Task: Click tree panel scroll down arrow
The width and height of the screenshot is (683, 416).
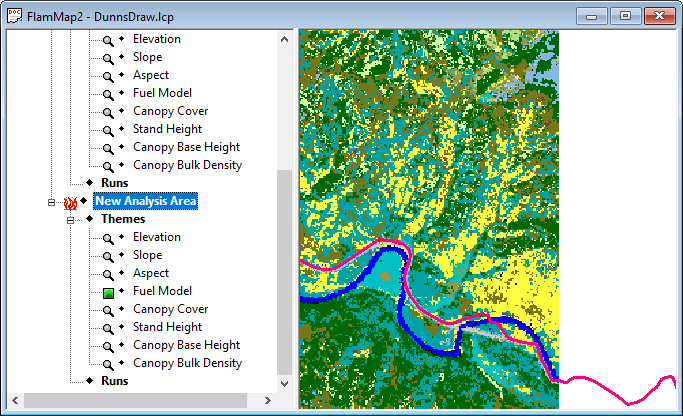Action: point(284,384)
